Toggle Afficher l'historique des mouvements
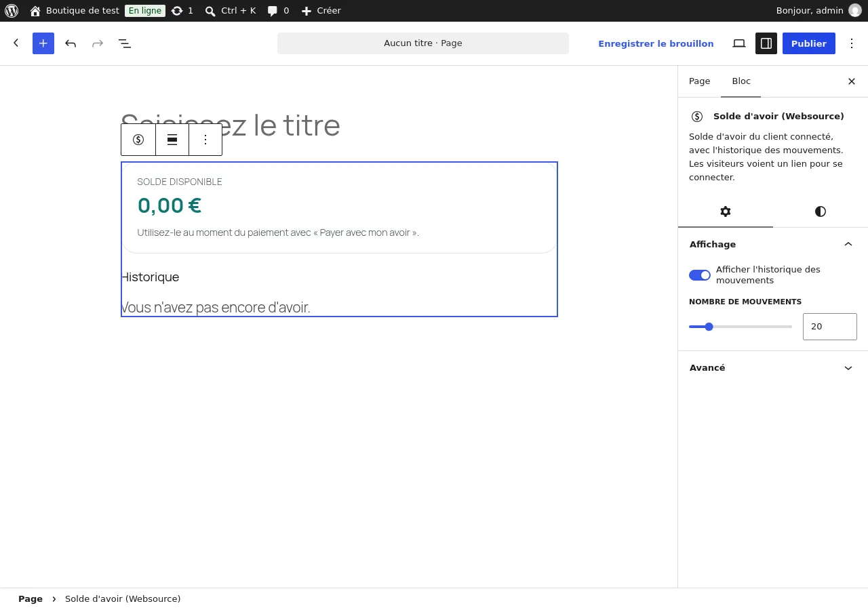This screenshot has width=868, height=610. click(x=700, y=275)
